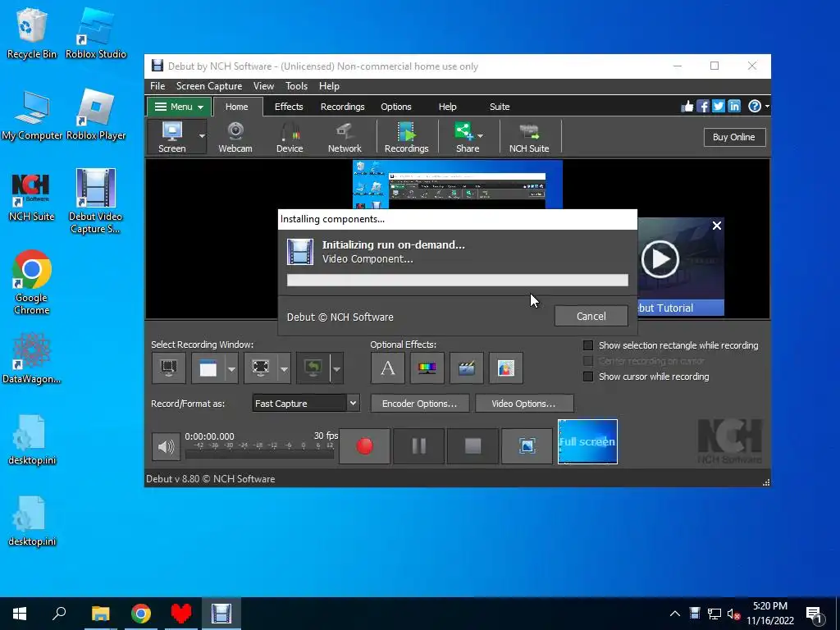
Task: Choose the window selection recording icon
Action: tap(208, 368)
